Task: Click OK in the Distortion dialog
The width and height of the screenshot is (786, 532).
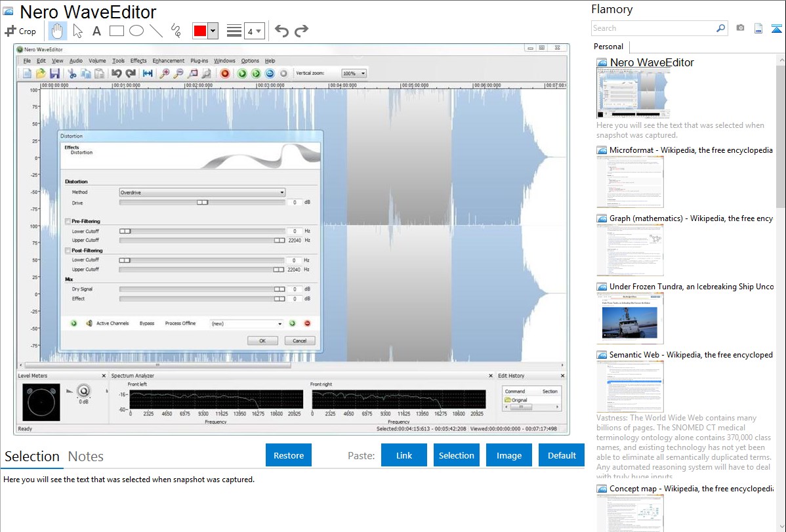Action: pos(262,340)
